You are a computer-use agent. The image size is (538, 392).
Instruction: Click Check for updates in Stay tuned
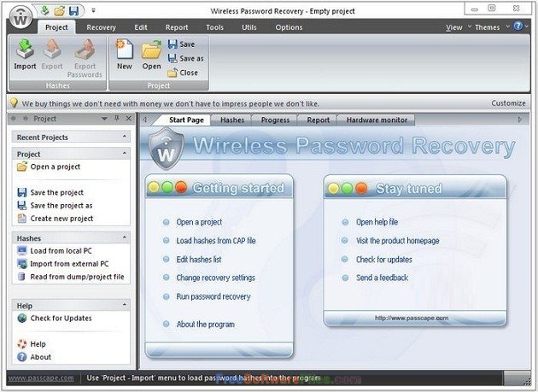pos(384,260)
